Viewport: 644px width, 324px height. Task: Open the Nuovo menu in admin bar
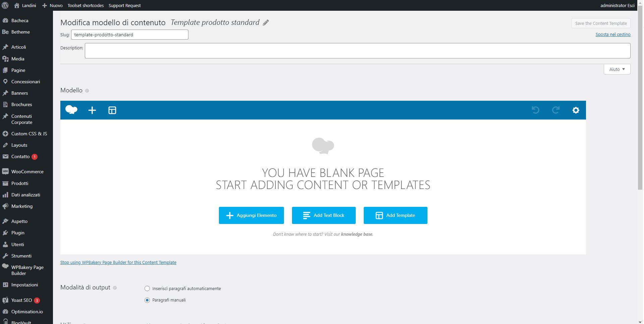[x=53, y=5]
